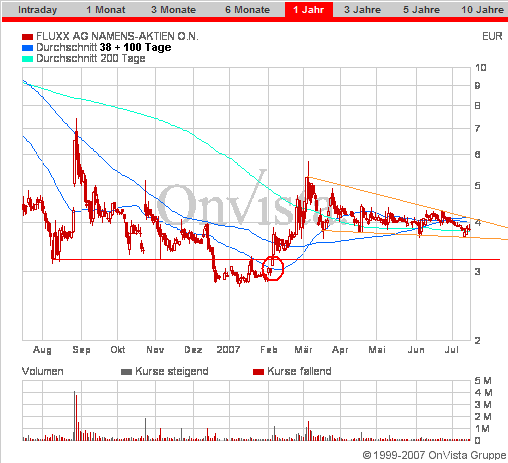Viewport: 508px width, 463px height.
Task: Click the Durchschnitt 38 + 100 Tage label
Action: 104,47
